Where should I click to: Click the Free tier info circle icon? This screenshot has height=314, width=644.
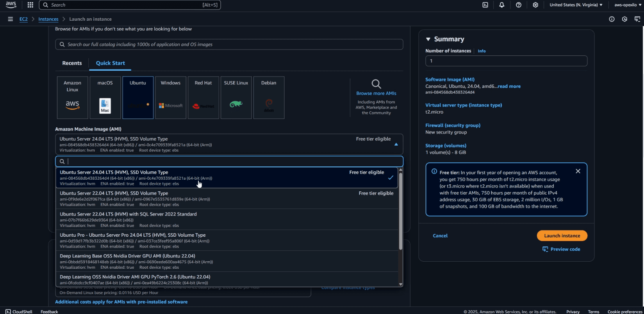(434, 171)
